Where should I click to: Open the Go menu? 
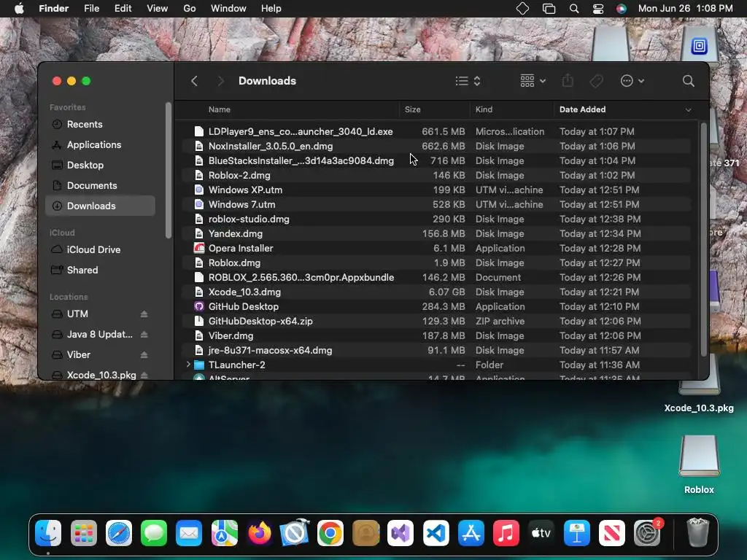[190, 9]
